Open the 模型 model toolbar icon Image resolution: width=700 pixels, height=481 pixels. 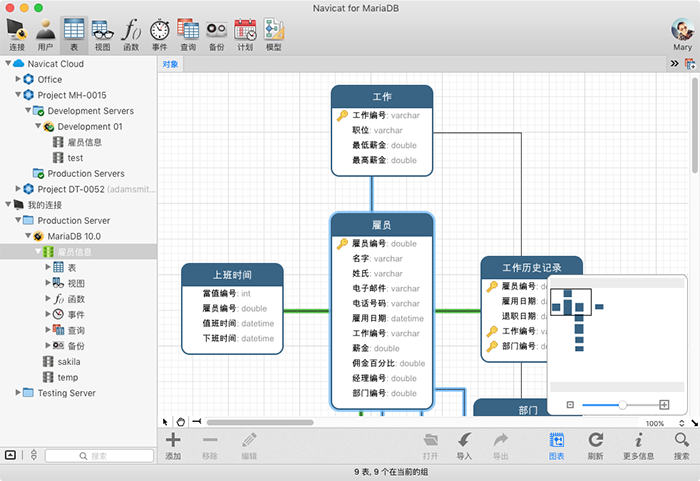(274, 35)
